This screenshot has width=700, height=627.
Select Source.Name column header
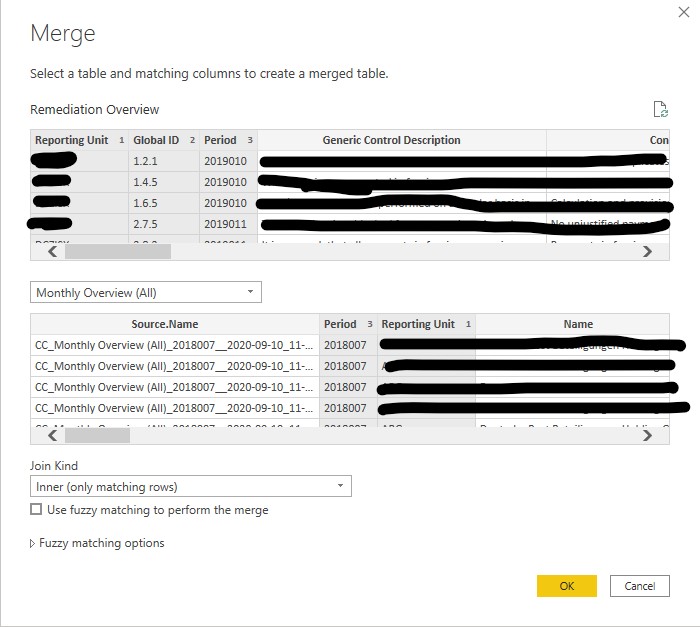pos(175,324)
